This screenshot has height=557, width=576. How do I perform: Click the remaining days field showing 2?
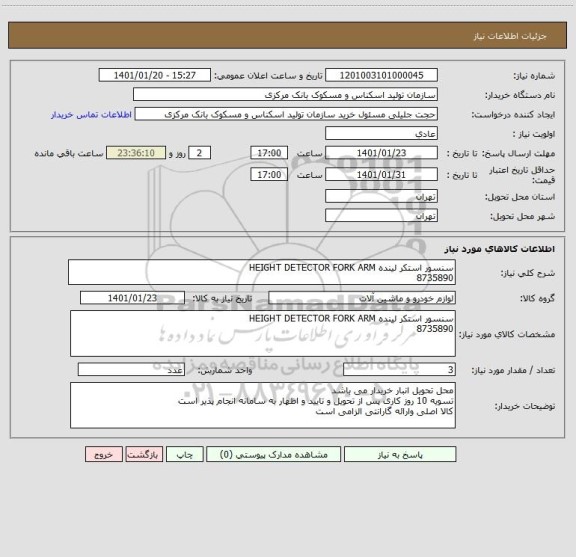[199, 153]
